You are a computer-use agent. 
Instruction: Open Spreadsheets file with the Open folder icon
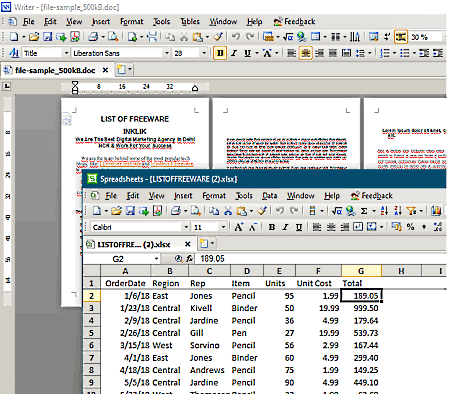(116, 211)
